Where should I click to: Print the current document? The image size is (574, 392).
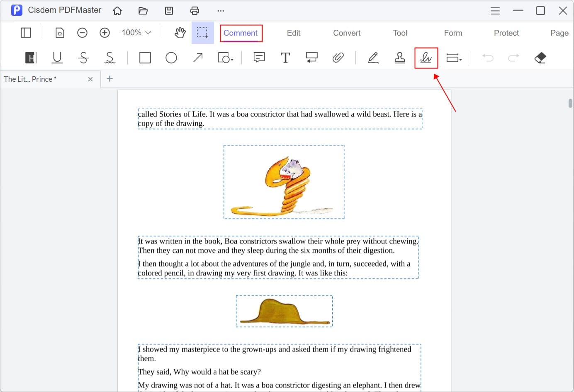click(x=195, y=10)
